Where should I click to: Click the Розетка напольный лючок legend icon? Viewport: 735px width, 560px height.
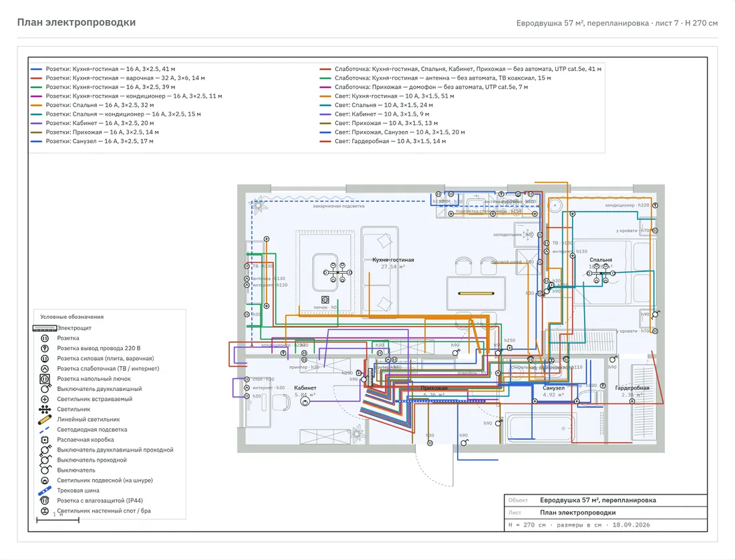[x=45, y=379]
